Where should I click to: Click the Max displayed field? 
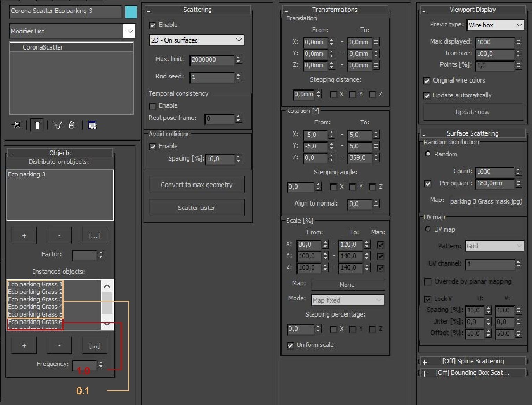495,42
